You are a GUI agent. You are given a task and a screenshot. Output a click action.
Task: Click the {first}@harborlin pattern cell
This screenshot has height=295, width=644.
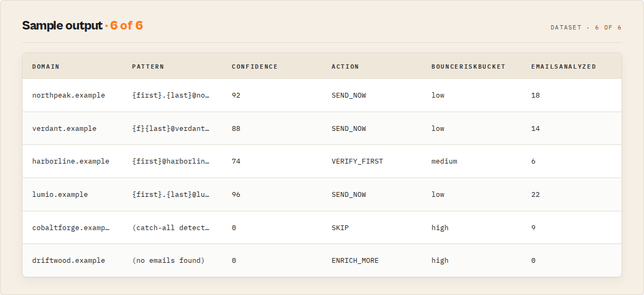point(171,161)
